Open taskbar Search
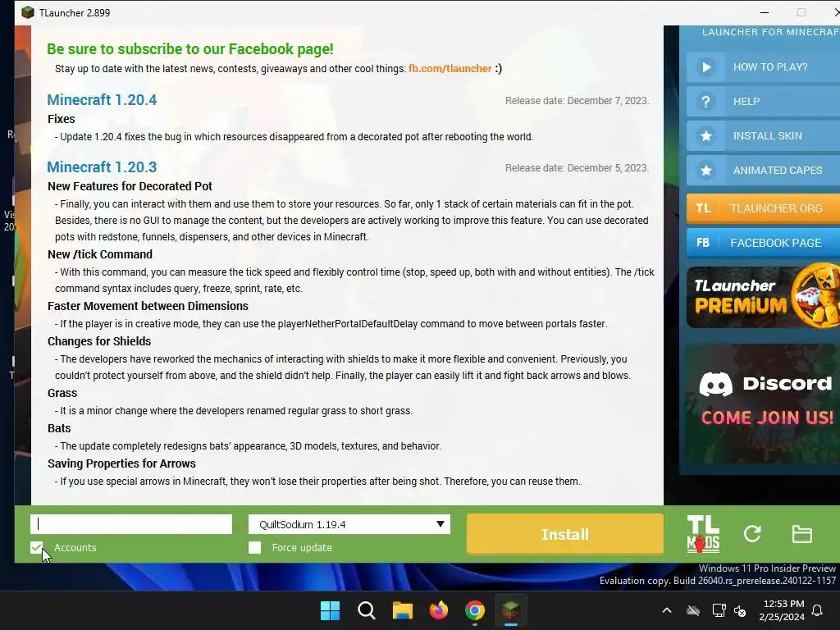The height and width of the screenshot is (630, 840). 367,610
